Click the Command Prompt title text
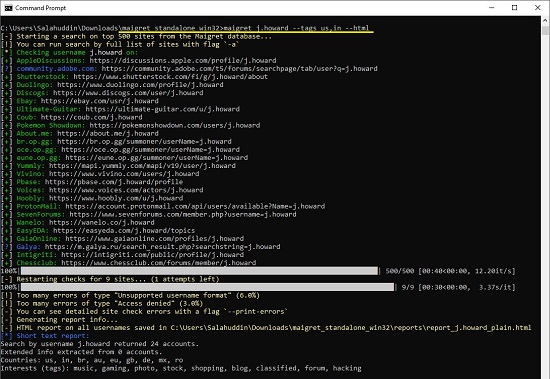The image size is (550, 379). click(40, 8)
